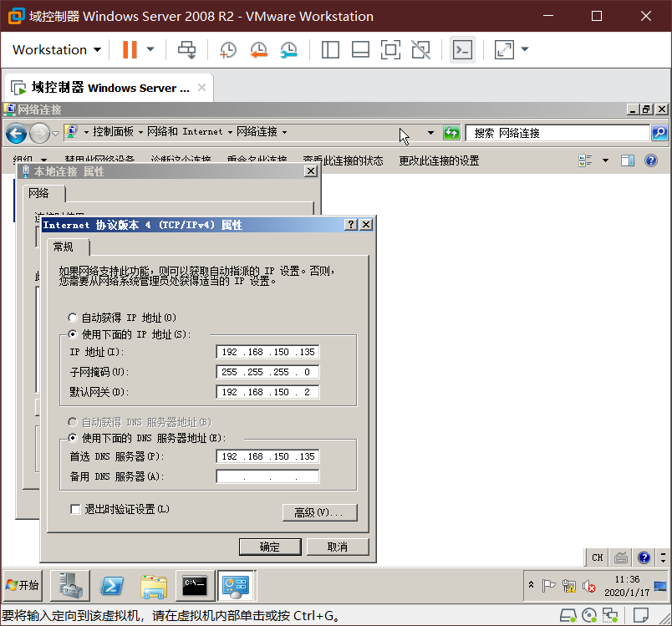Screen dimensions: 672x626
Task: Open the console view button
Action: click(x=462, y=49)
